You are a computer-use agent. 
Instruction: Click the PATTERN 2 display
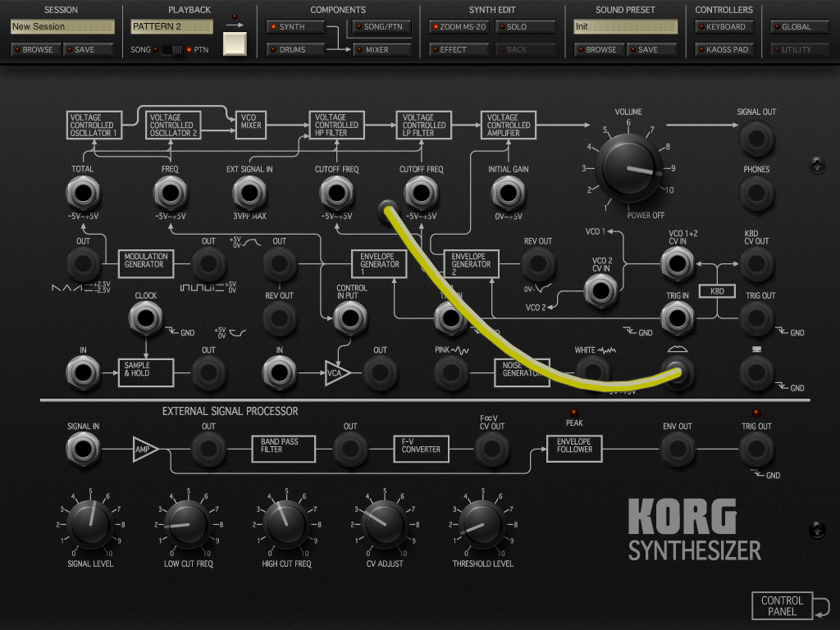coord(171,26)
